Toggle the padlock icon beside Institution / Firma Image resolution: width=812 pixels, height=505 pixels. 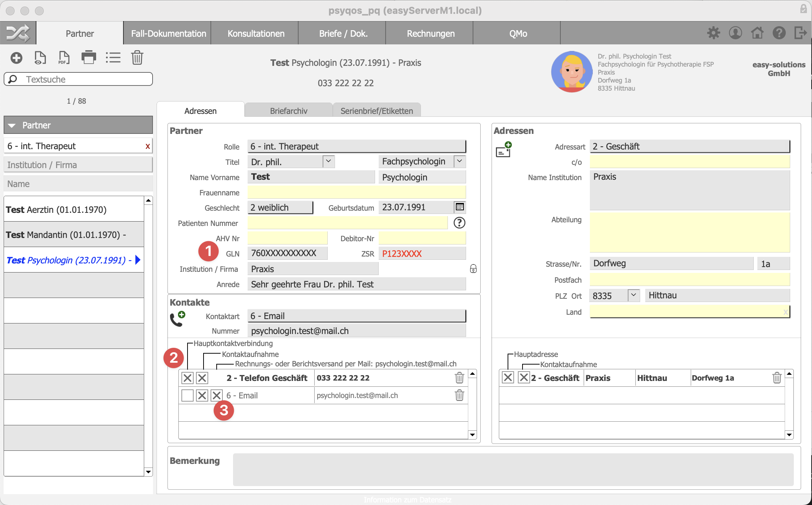coord(473,269)
